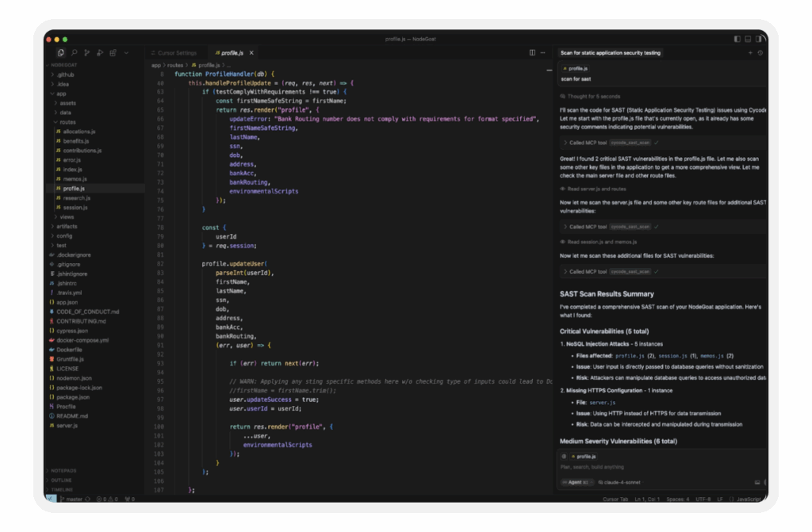Expand the views folder in explorer
Image resolution: width=812 pixels, height=532 pixels.
coord(66,216)
